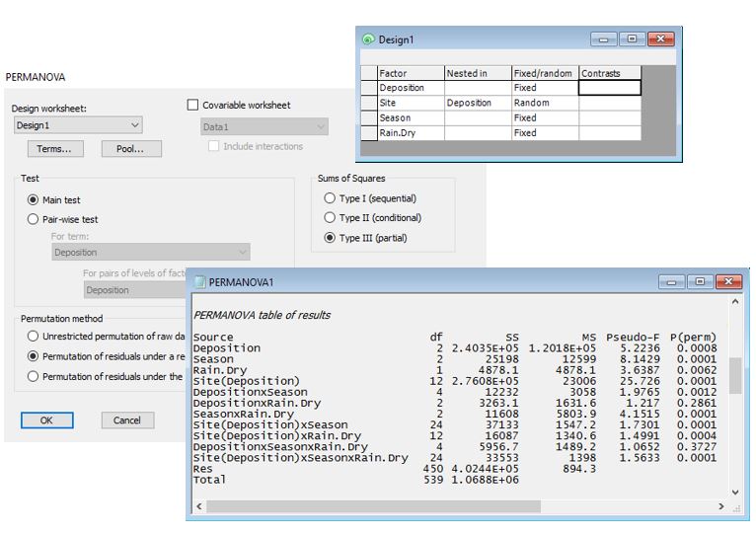Image resolution: width=756 pixels, height=534 pixels.
Task: Click the Factor column header in Design1
Action: (x=411, y=73)
